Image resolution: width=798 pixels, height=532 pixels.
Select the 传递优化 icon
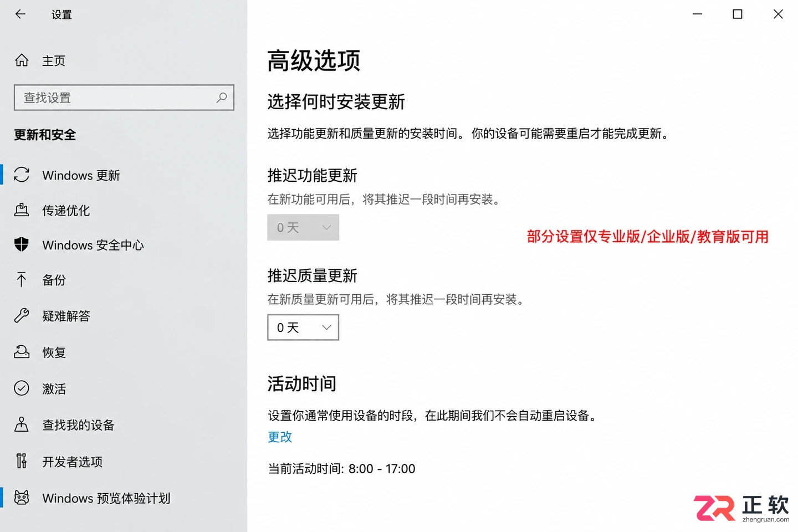point(22,210)
